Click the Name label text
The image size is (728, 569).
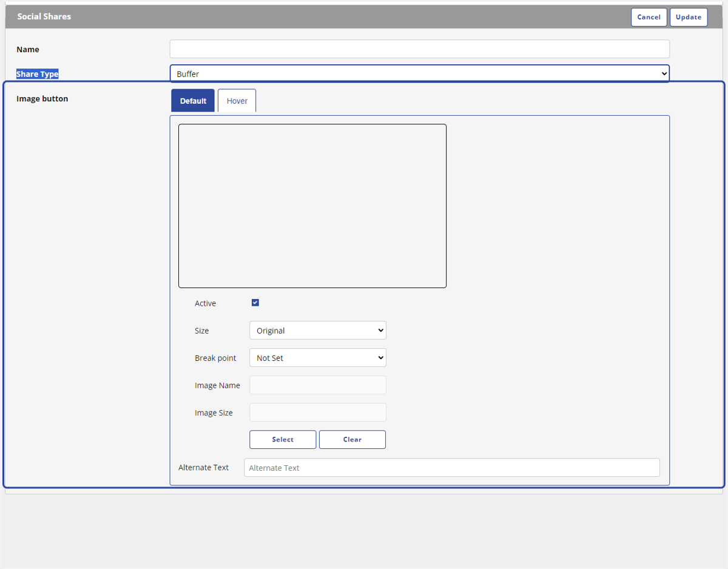coord(28,49)
